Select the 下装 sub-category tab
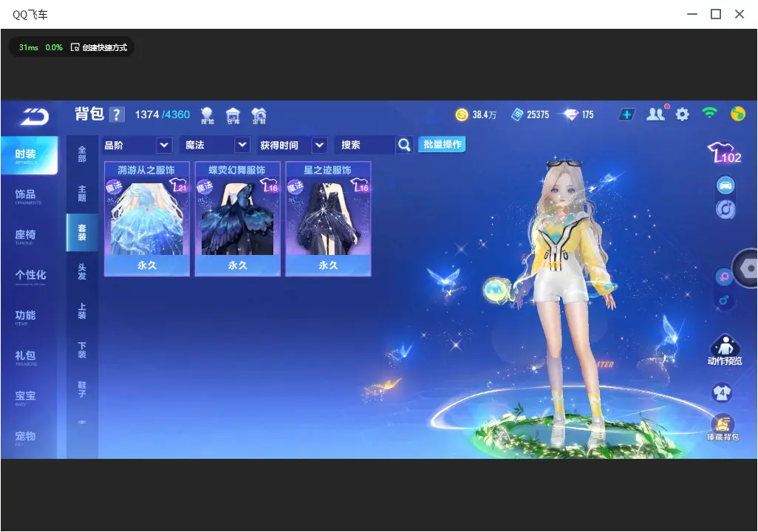The height and width of the screenshot is (532, 758). [82, 350]
